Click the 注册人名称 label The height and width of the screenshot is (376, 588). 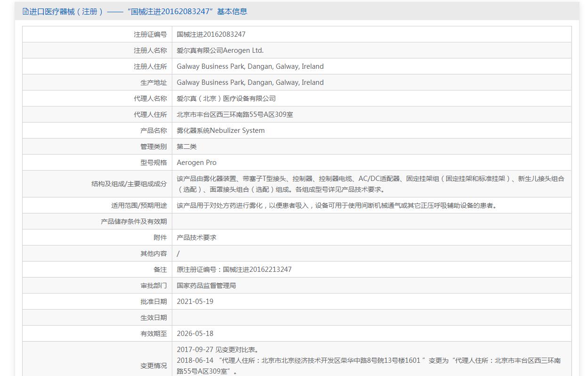click(150, 50)
